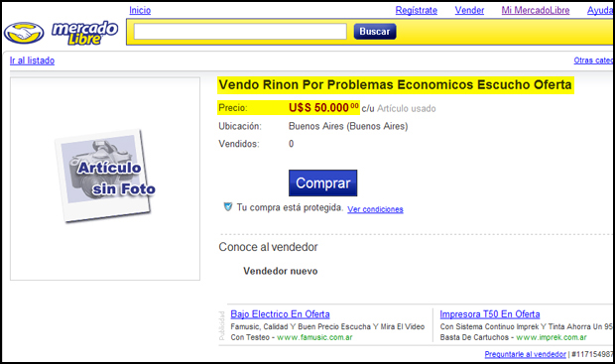Click the 'Conoce al vendedor' heading
This screenshot has width=615, height=364.
click(x=268, y=247)
